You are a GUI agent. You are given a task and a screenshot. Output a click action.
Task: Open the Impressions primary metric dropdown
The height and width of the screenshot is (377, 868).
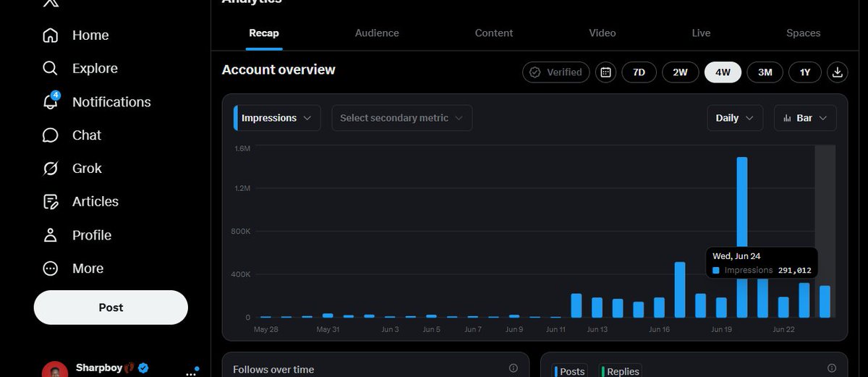[x=277, y=118]
